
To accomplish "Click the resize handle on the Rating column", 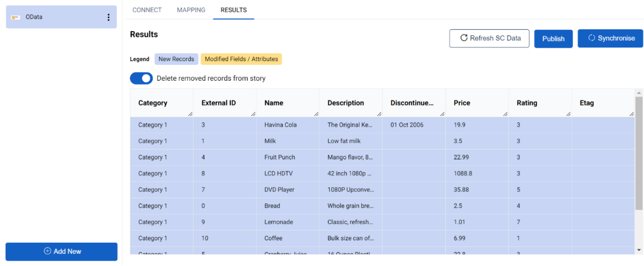I will point(568,114).
